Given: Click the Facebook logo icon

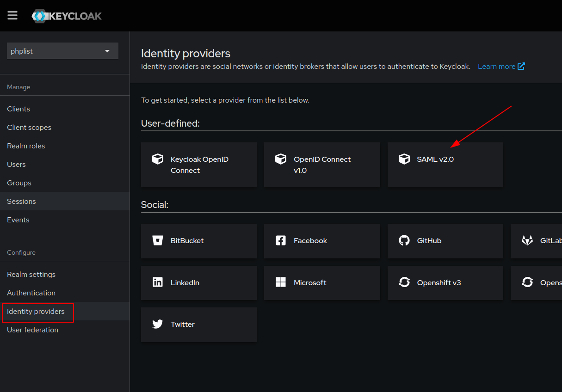Looking at the screenshot, I should coord(281,240).
